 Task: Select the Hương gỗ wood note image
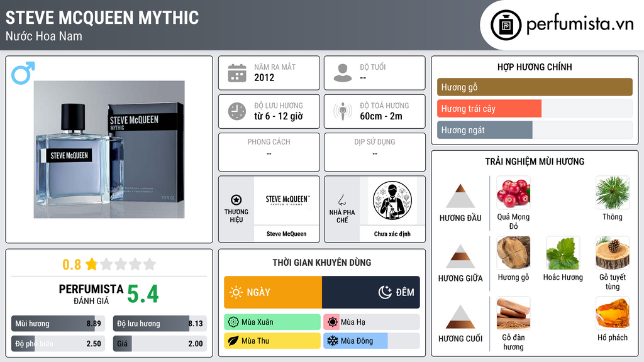513,253
